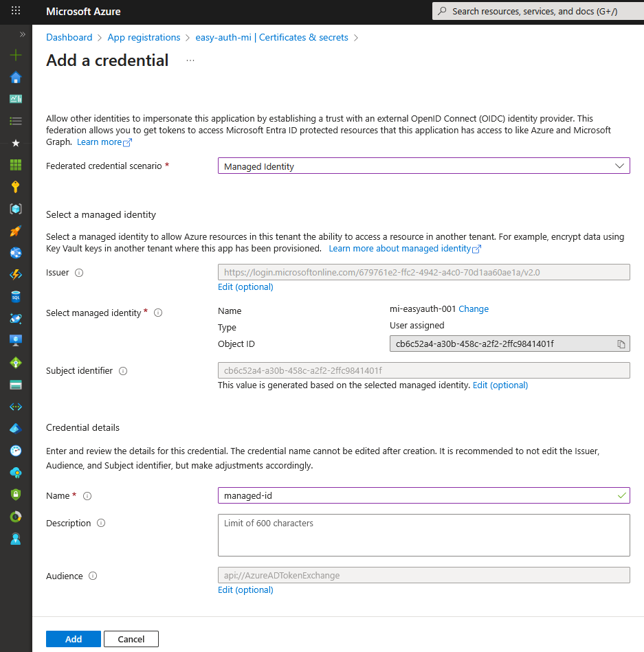Show info tooltip for Select managed identity
This screenshot has height=652, width=644.
tap(158, 313)
